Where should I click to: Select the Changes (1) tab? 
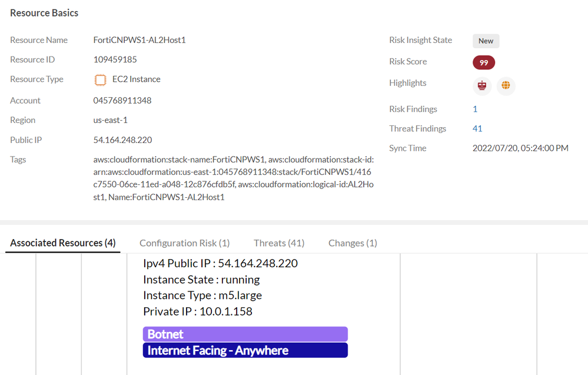coord(353,243)
